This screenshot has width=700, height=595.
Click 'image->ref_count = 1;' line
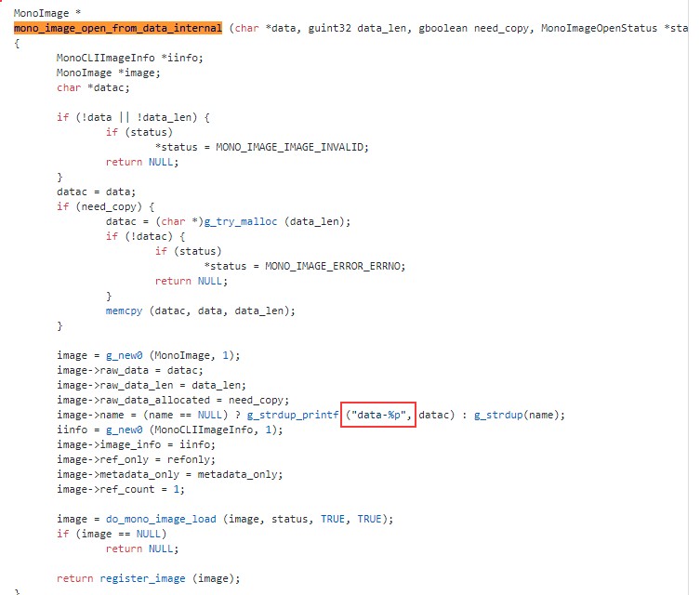[121, 489]
